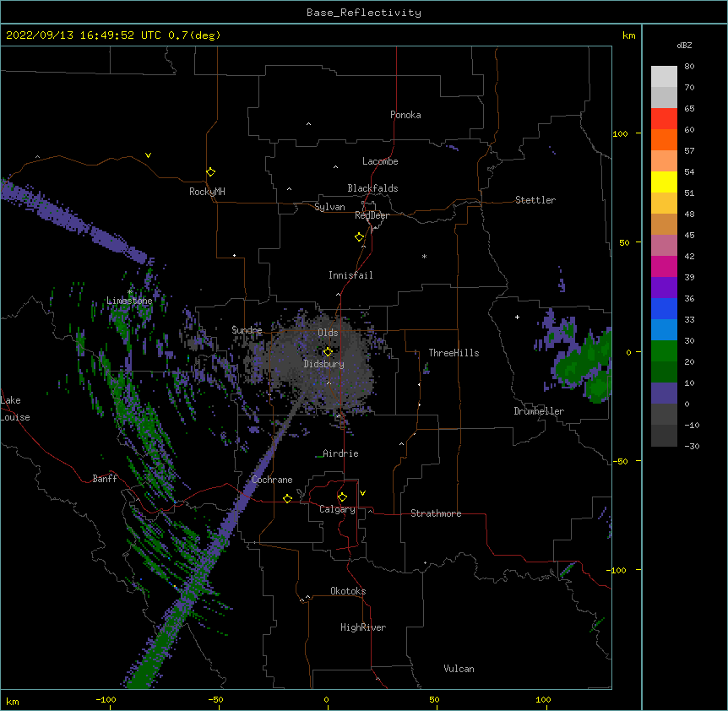
Task: Click the RedDeer city label
Action: pos(372,215)
